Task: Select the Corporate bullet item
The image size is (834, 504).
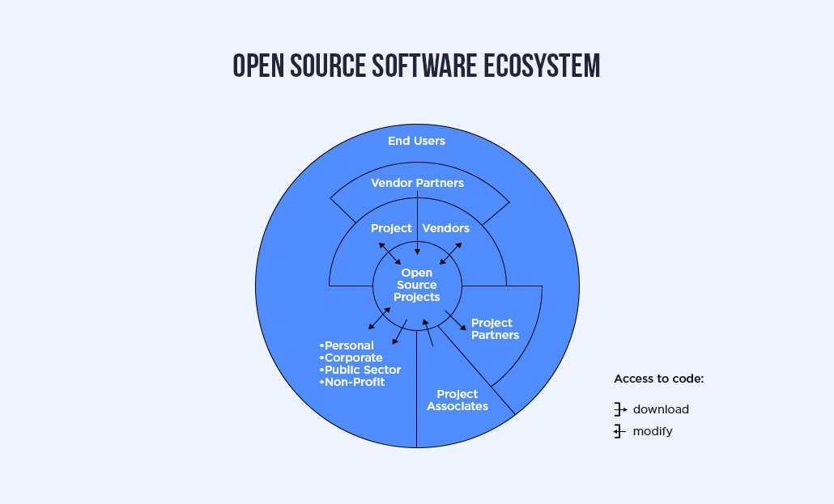Action: (351, 358)
